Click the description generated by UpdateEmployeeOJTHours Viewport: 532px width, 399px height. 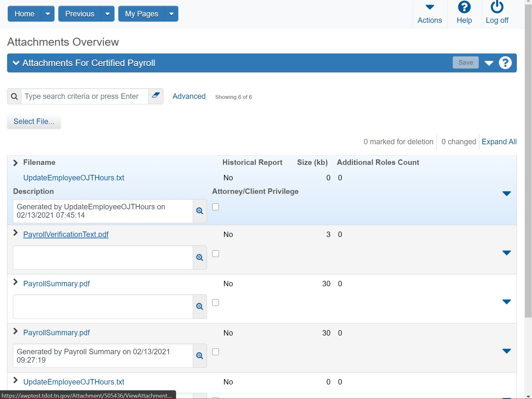103,211
